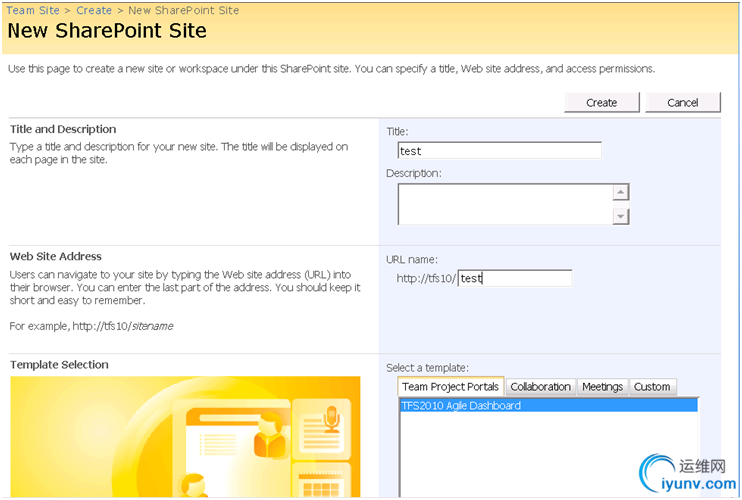Focus the Title input field
Image resolution: width=742 pixels, height=500 pixels.
click(500, 151)
